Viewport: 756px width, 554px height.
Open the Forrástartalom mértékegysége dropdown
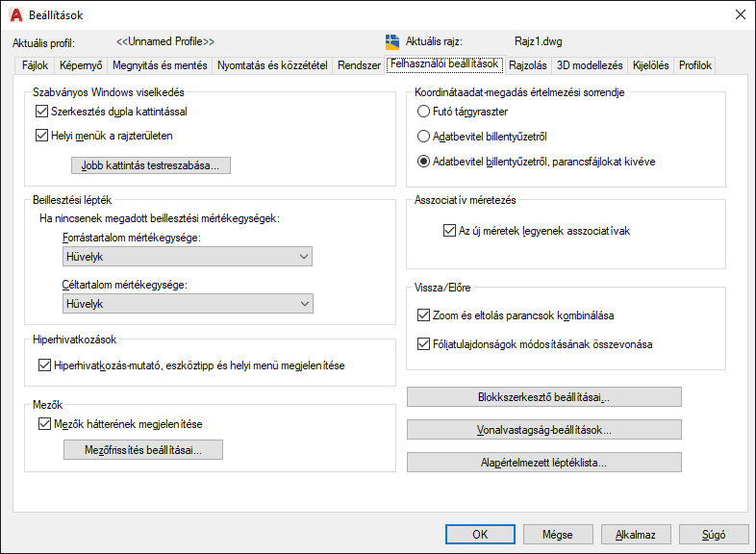click(x=187, y=257)
